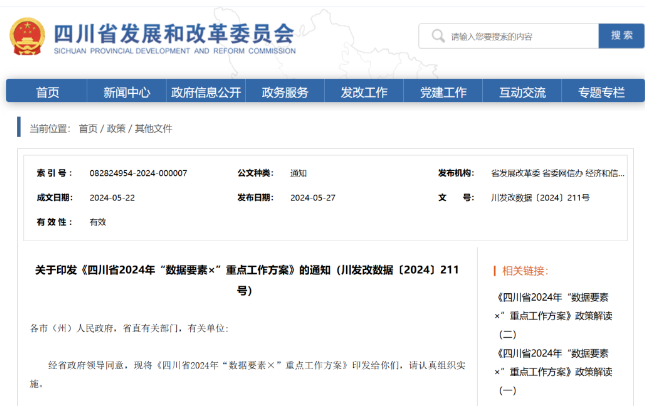Click the 首页 breadcrumb link

(88, 129)
